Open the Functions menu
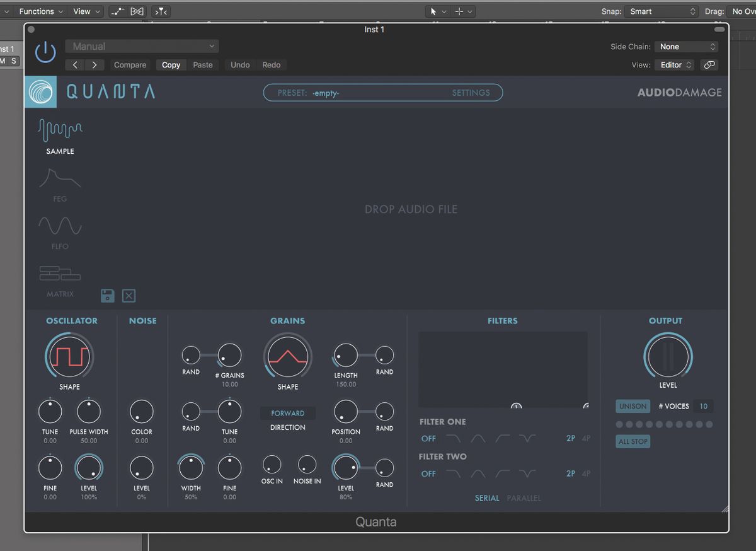Image resolution: width=756 pixels, height=551 pixels. (x=37, y=11)
